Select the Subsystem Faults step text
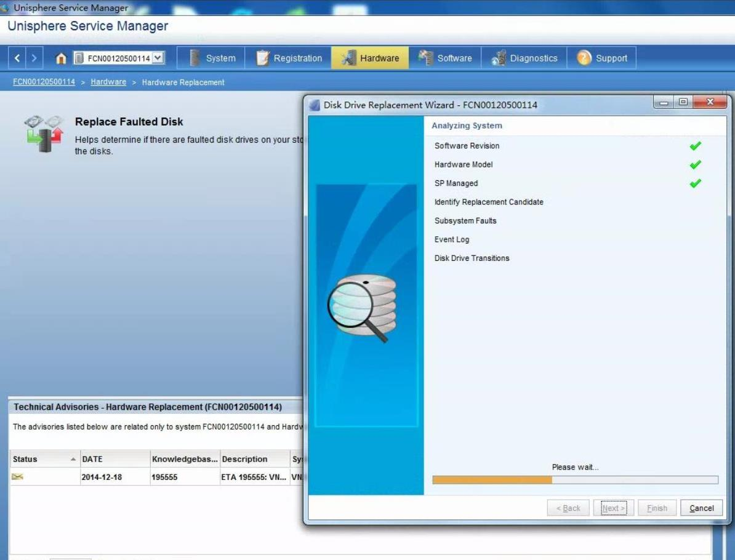This screenshot has width=735, height=560. [465, 221]
